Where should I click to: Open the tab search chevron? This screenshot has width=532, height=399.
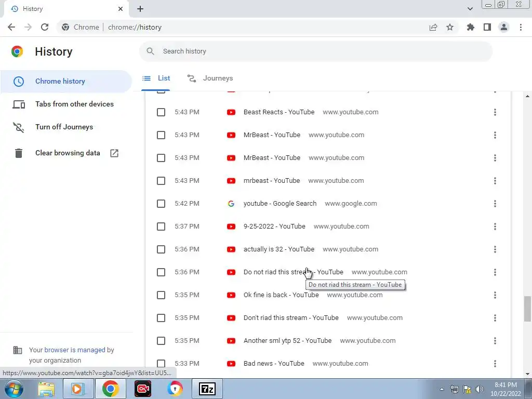click(470, 9)
